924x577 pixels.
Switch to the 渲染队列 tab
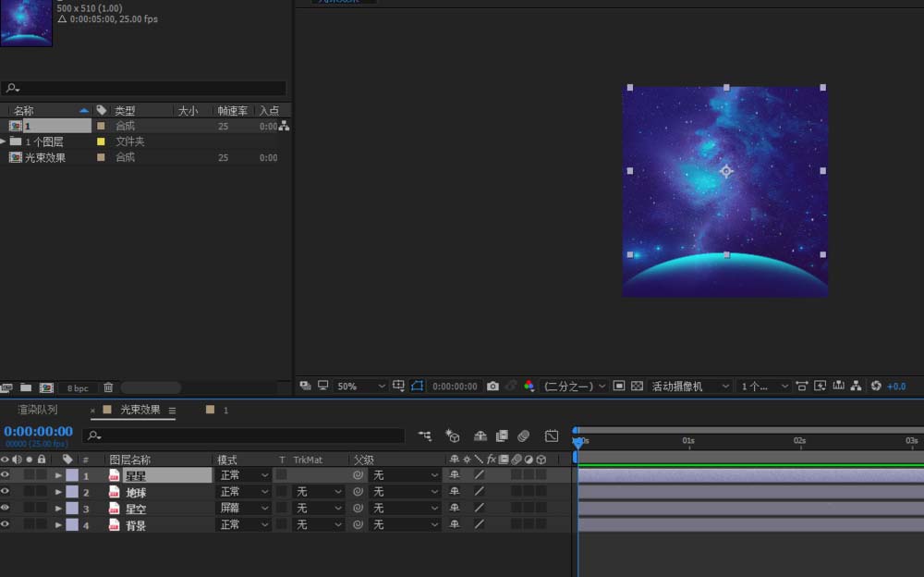[x=38, y=410]
